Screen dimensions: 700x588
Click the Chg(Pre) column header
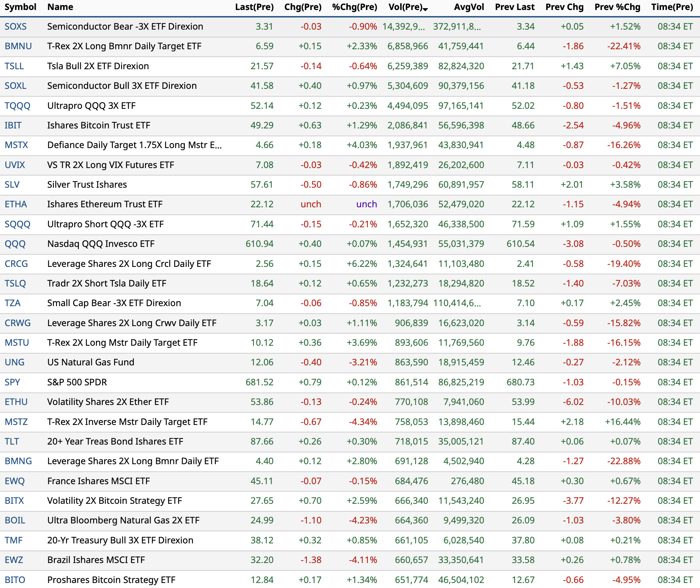pyautogui.click(x=303, y=7)
